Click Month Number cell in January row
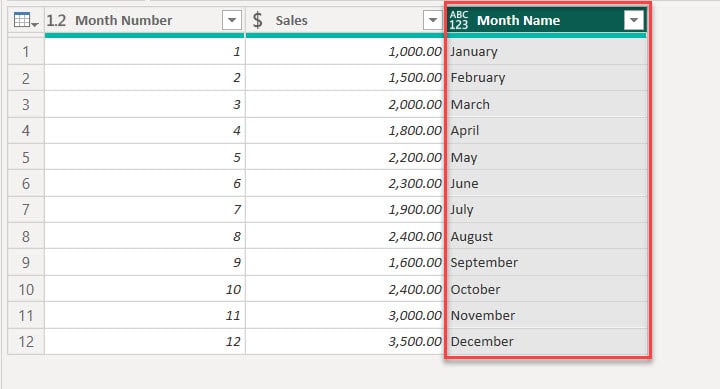 [x=145, y=51]
